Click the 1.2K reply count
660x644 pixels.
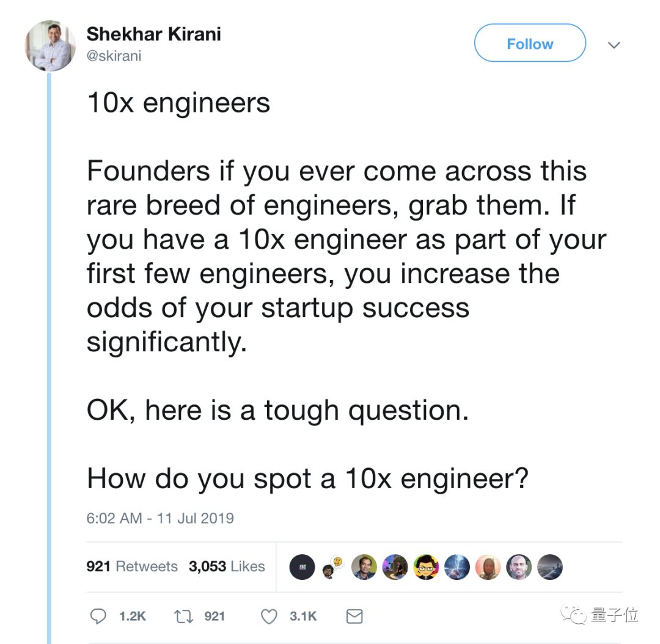tap(132, 617)
